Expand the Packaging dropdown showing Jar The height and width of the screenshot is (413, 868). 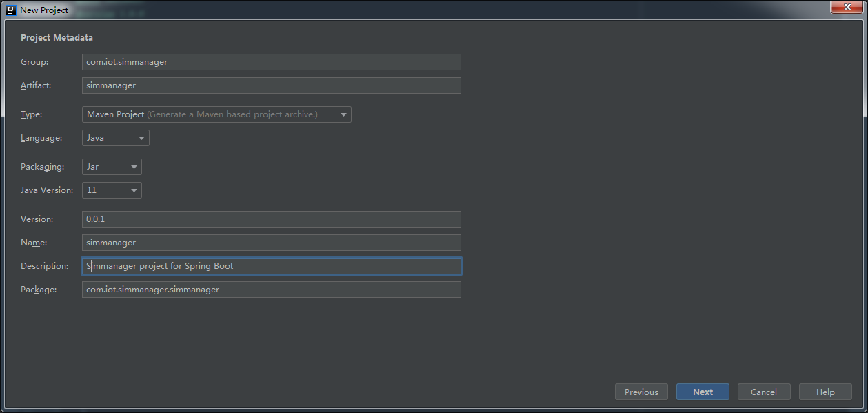(x=112, y=167)
